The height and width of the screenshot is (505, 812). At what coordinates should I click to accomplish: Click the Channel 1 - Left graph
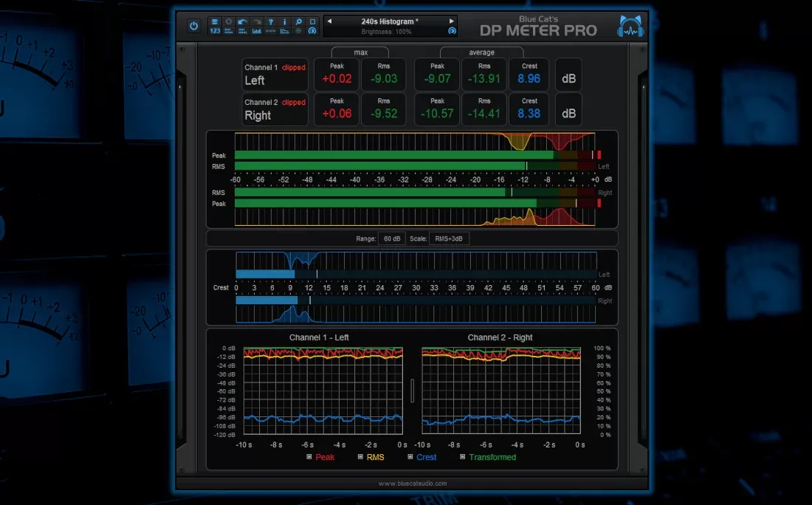coord(323,391)
